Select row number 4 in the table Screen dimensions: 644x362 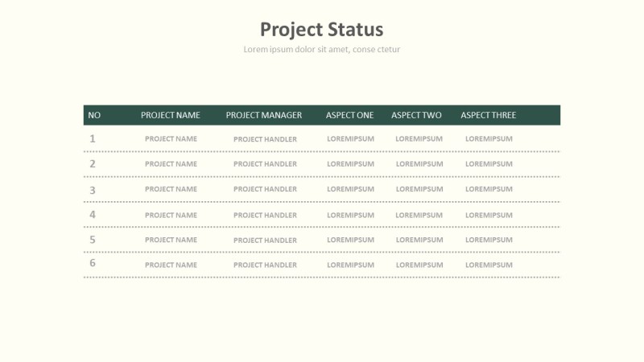pos(93,215)
